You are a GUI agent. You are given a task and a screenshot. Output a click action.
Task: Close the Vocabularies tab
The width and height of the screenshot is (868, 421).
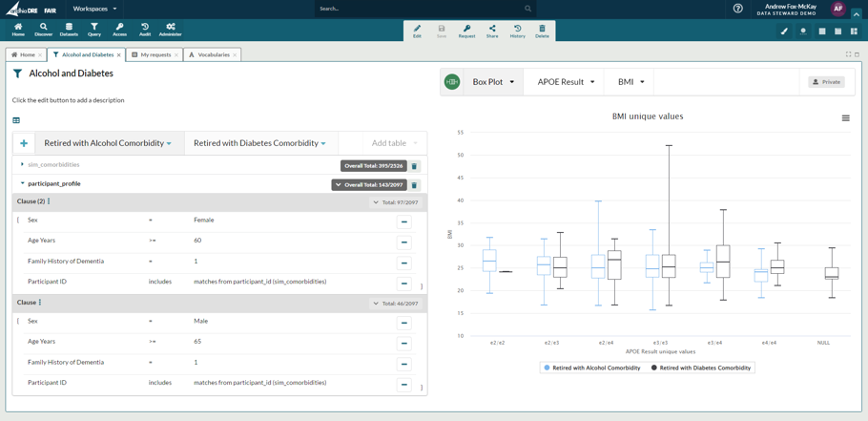click(x=235, y=55)
